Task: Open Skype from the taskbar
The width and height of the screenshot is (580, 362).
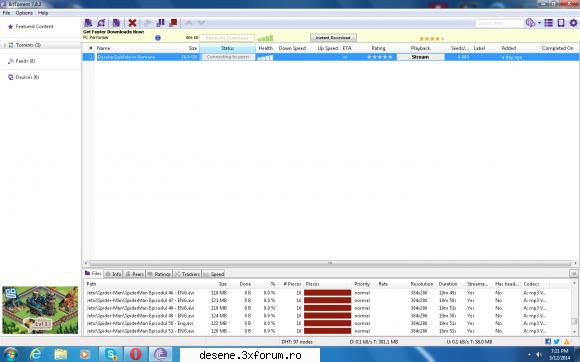Action: click(111, 354)
